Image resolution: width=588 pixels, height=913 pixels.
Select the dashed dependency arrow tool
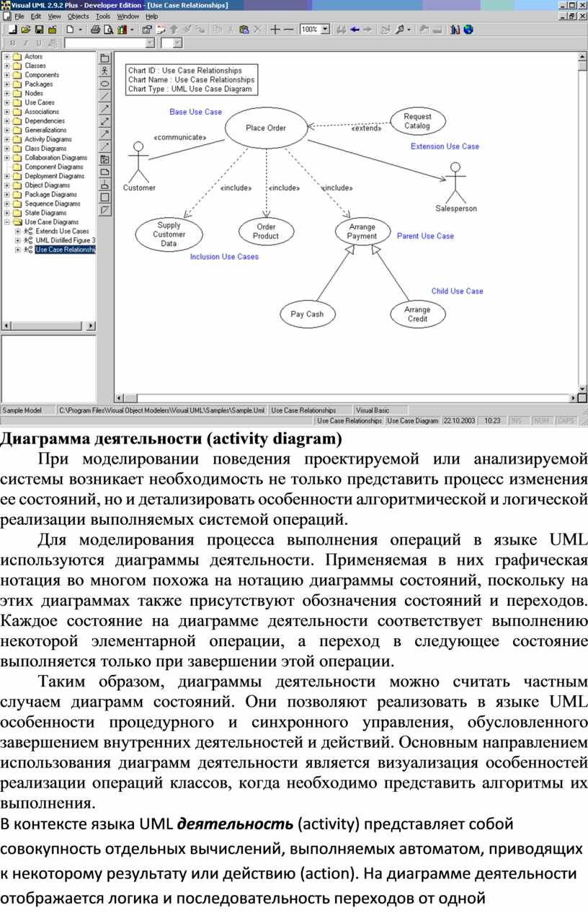click(x=105, y=146)
